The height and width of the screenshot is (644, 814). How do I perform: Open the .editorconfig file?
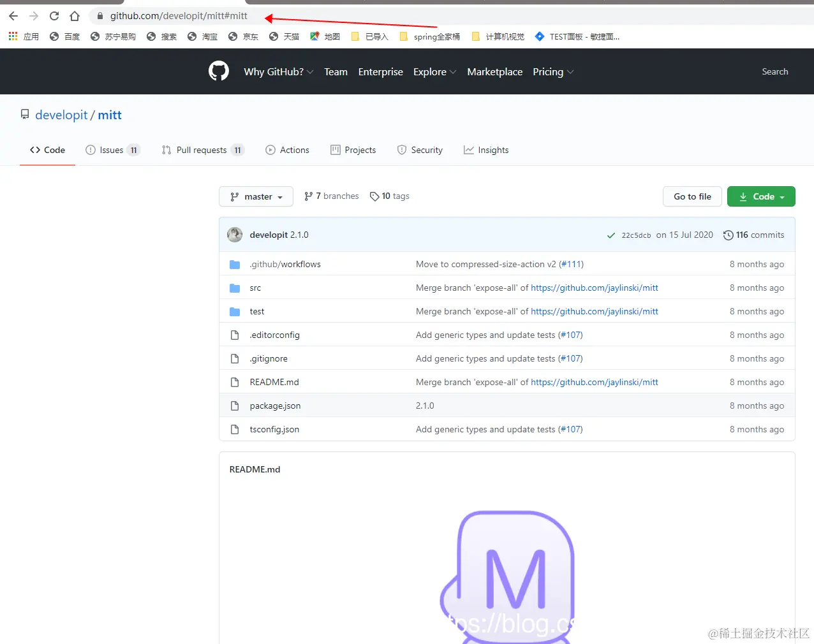coord(274,335)
